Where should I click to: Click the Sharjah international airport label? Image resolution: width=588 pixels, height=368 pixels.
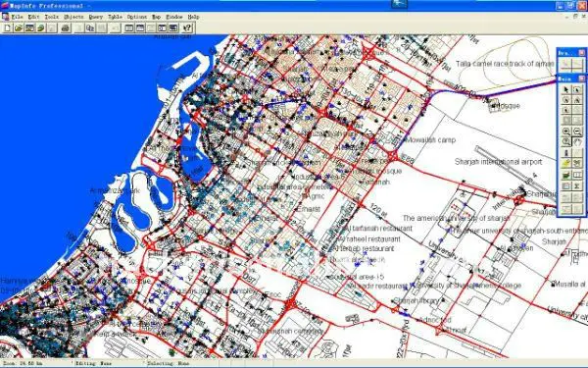click(x=498, y=162)
